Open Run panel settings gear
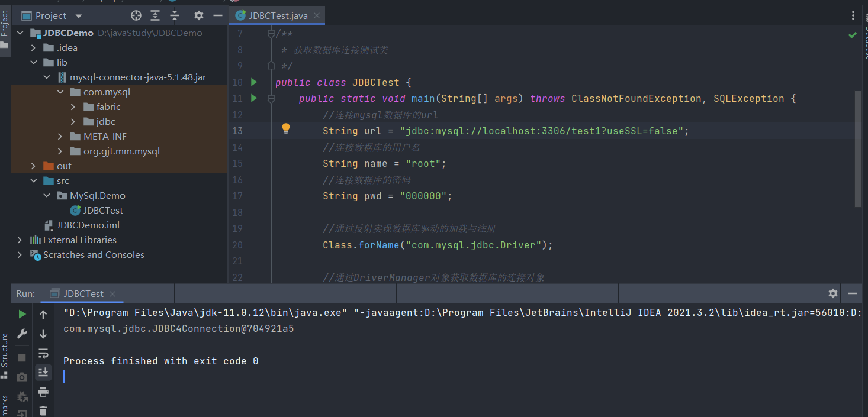The height and width of the screenshot is (417, 868). click(833, 293)
